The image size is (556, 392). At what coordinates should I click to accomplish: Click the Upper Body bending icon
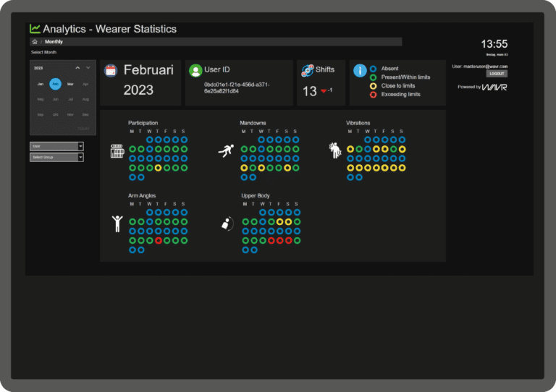coord(227,223)
